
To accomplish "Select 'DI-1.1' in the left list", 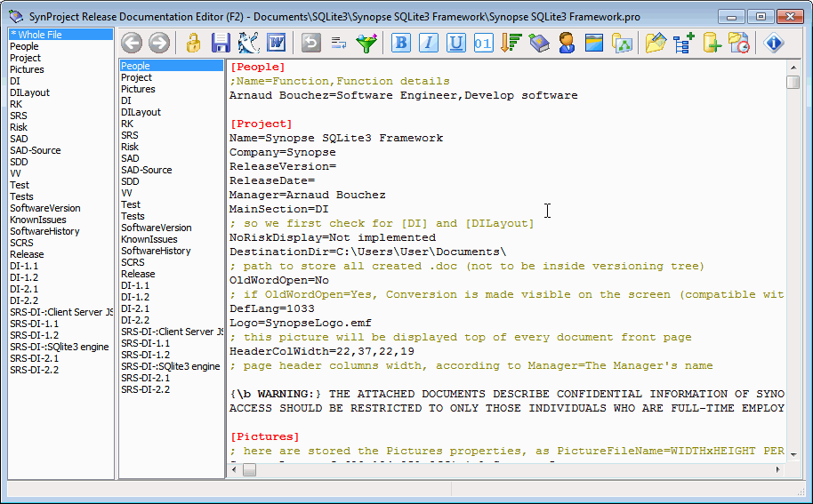I will click(60, 266).
